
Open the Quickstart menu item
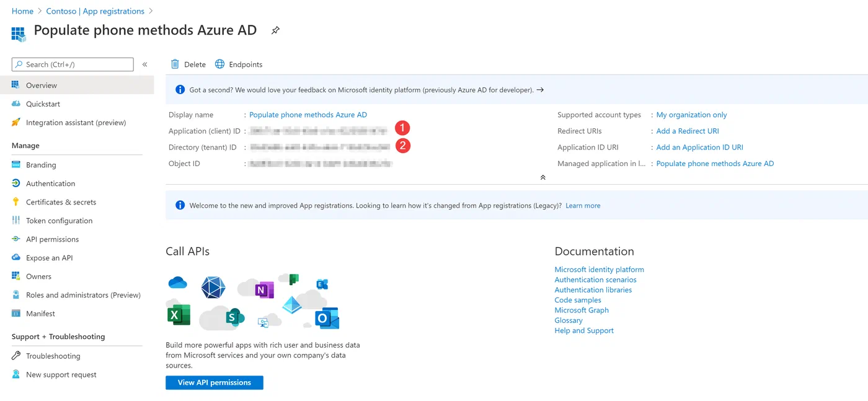click(x=77, y=104)
